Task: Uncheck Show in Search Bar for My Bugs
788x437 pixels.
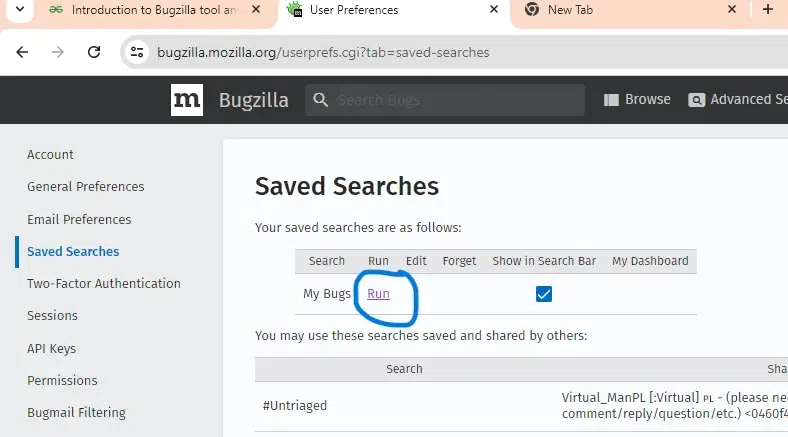Action: pyautogui.click(x=544, y=294)
